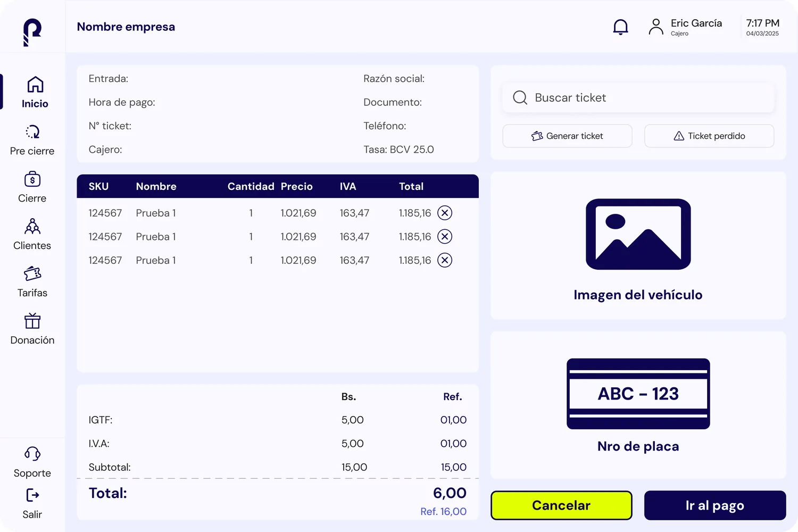This screenshot has width=798, height=532.
Task: Click the N° ticket label
Action: tap(110, 126)
